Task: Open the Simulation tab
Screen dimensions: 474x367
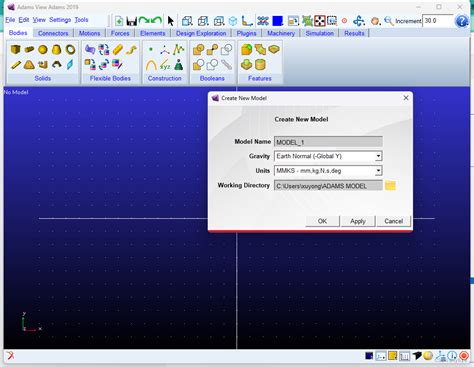Action: 320,33
